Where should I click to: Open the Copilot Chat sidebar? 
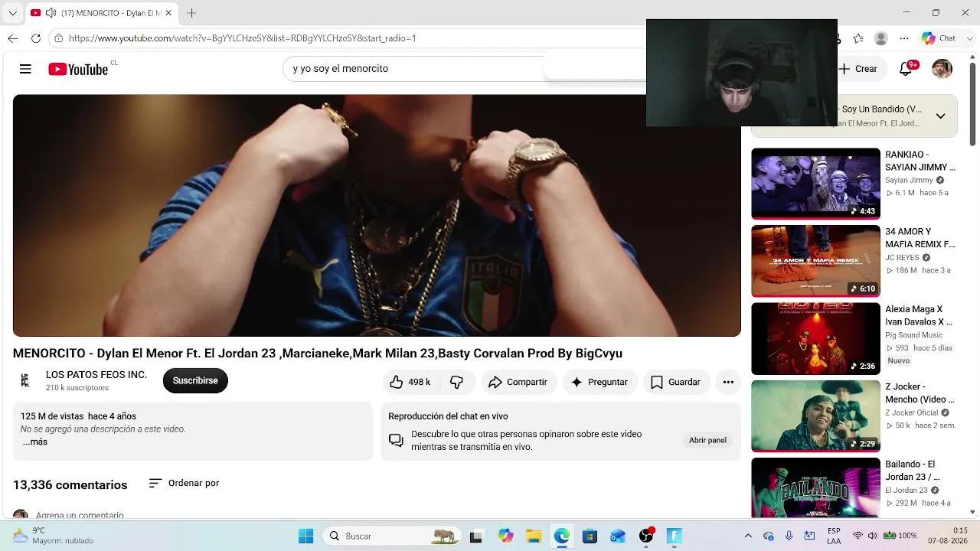939,38
